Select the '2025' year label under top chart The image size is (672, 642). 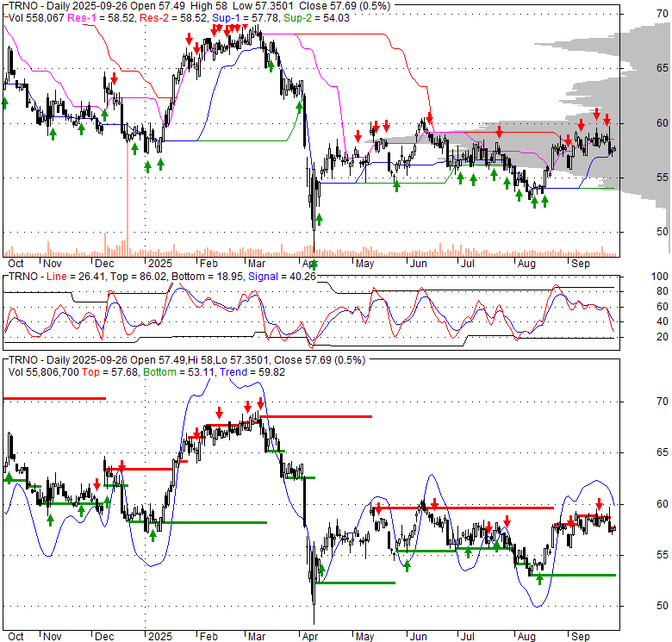(160, 264)
